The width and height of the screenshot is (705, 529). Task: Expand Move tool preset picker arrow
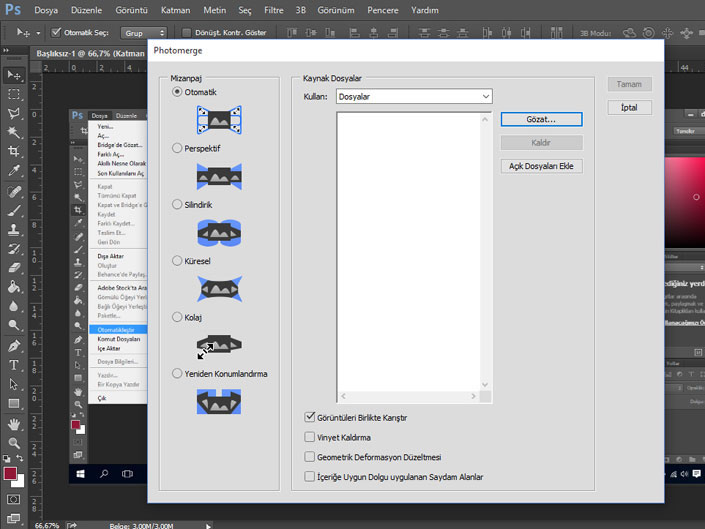[x=38, y=33]
